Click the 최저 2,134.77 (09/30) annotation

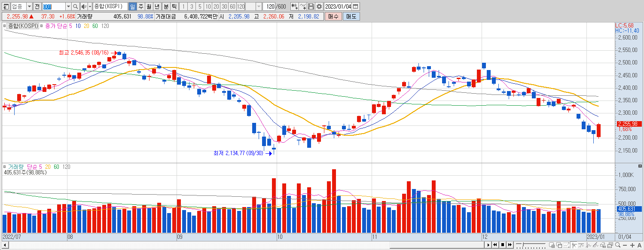click(x=238, y=153)
